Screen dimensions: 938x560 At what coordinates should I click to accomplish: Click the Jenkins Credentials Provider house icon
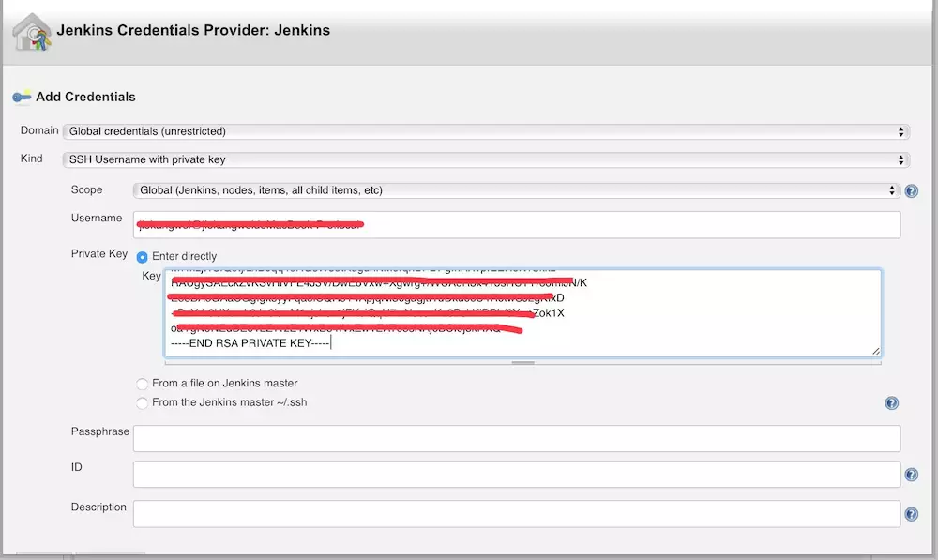[32, 32]
